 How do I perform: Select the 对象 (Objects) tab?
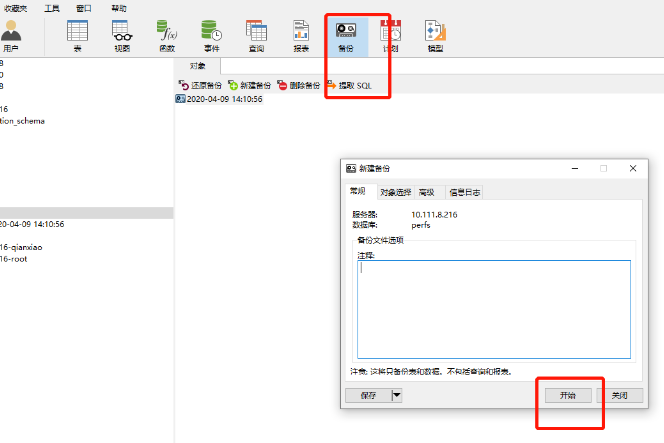point(197,66)
